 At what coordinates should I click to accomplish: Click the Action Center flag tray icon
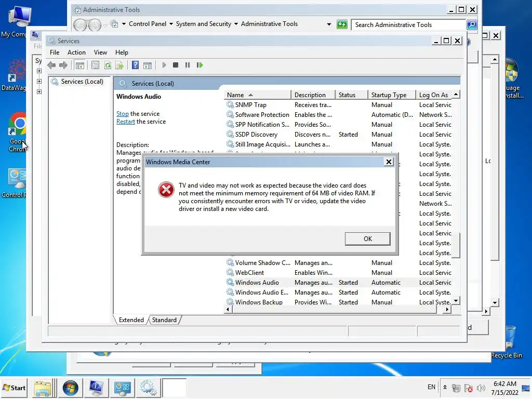[x=469, y=388]
